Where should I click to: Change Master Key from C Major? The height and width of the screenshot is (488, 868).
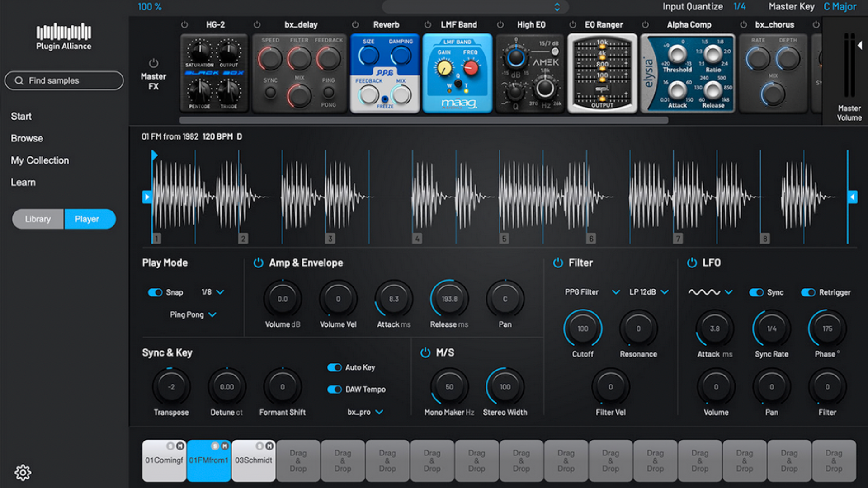click(x=840, y=7)
